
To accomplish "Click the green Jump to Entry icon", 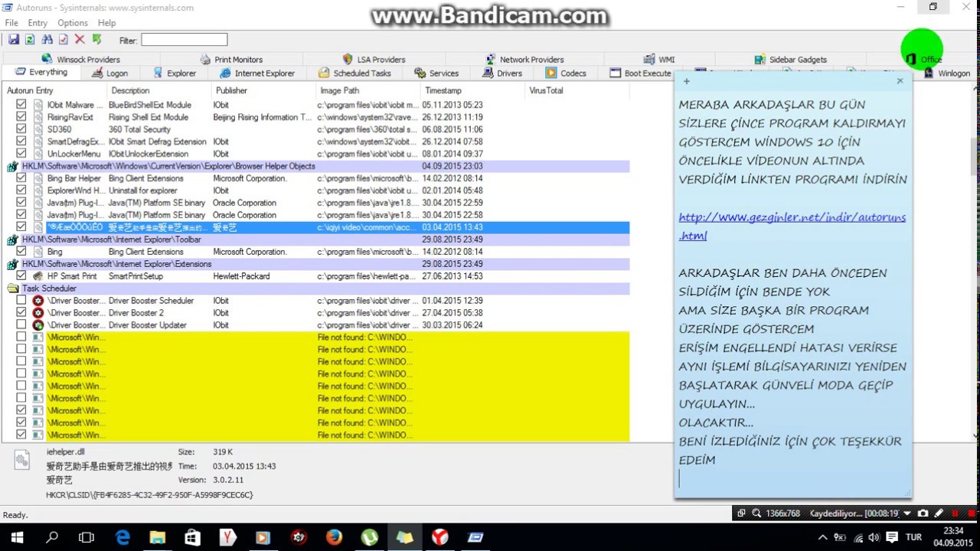I will click(96, 40).
